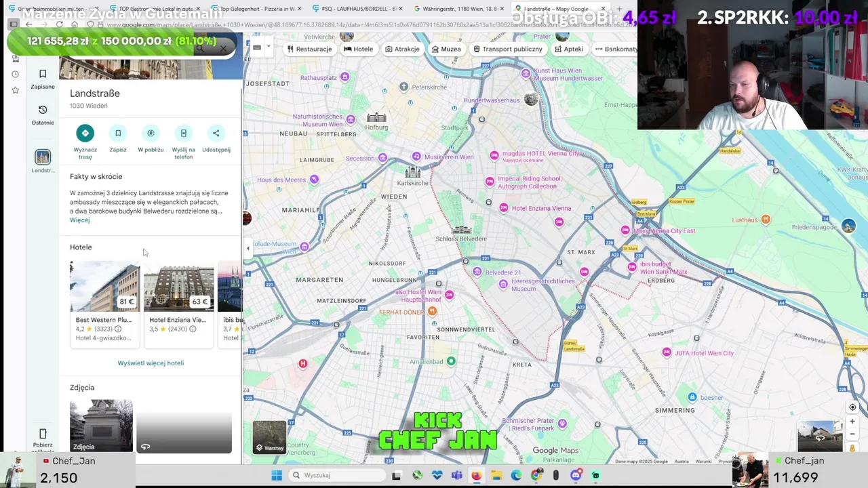Screen dimensions: 868x488
Task: Open the input tools dropdown arrow
Action: click(x=269, y=47)
